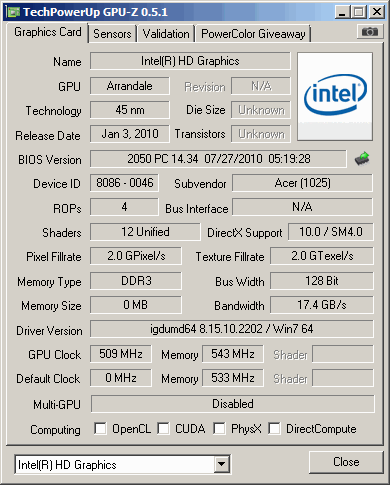
Task: Click Texture Fillrate value 2.0 GTexel/s
Action: (322, 256)
